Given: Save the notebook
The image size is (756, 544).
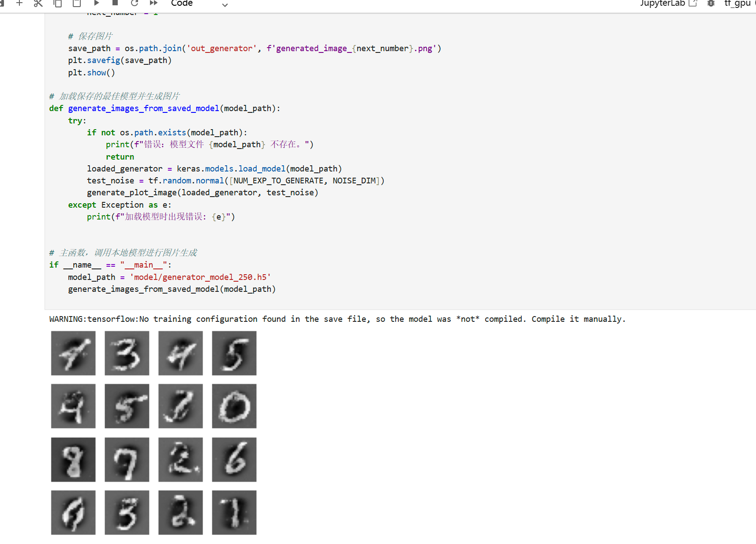Looking at the screenshot, I should [x=2, y=3].
